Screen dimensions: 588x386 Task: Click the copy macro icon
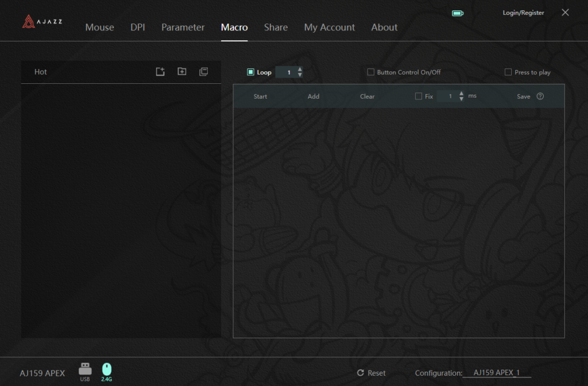click(x=203, y=72)
